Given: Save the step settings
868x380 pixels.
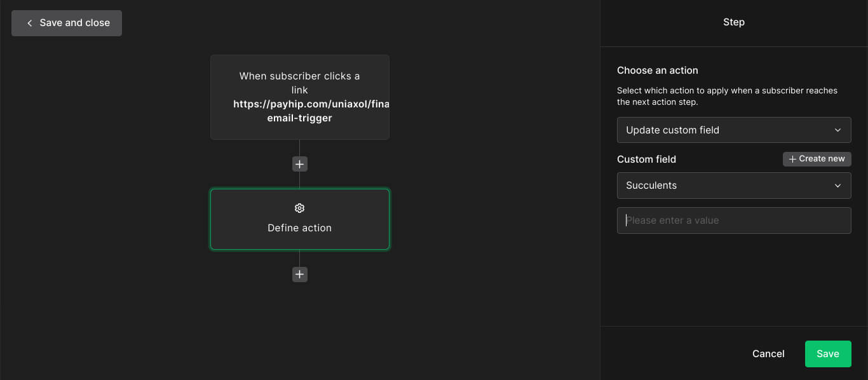Looking at the screenshot, I should click(827, 354).
